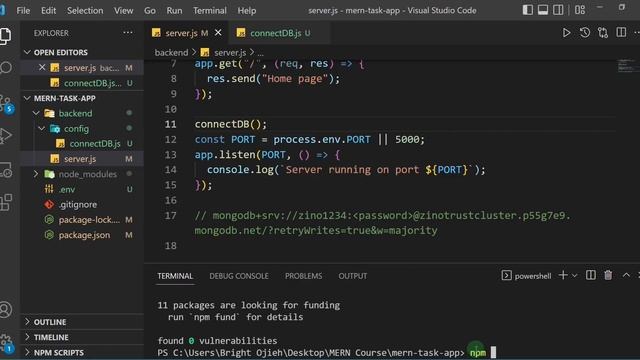Place cursor on connectDB(); line 11
The width and height of the screenshot is (640, 360).
231,124
